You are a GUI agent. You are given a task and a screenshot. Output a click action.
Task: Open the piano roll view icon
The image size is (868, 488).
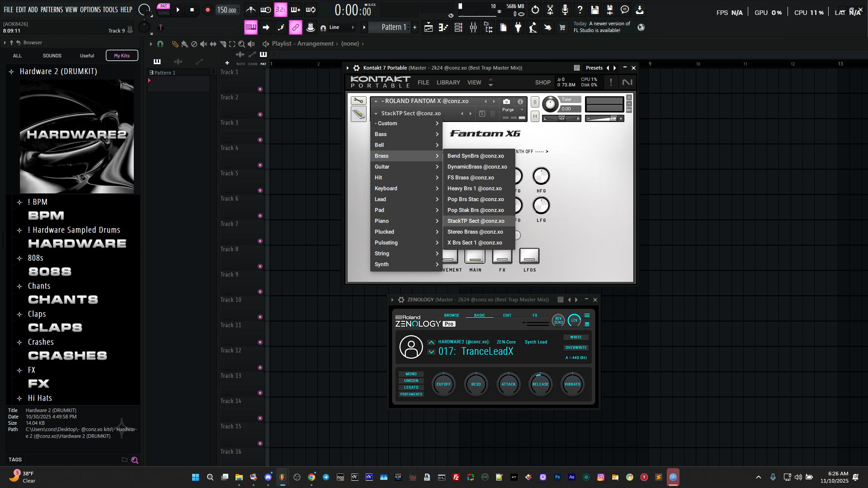click(x=443, y=28)
